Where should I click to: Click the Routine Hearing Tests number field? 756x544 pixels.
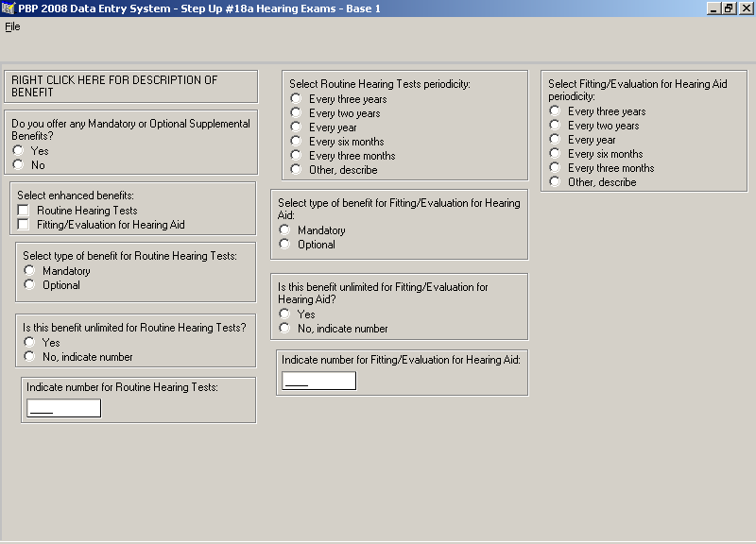[63, 408]
